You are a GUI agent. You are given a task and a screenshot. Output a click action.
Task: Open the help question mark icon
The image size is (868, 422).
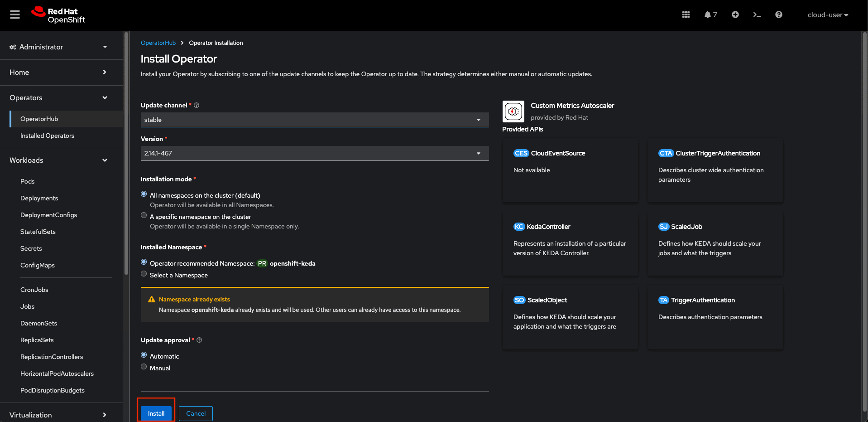coord(778,15)
